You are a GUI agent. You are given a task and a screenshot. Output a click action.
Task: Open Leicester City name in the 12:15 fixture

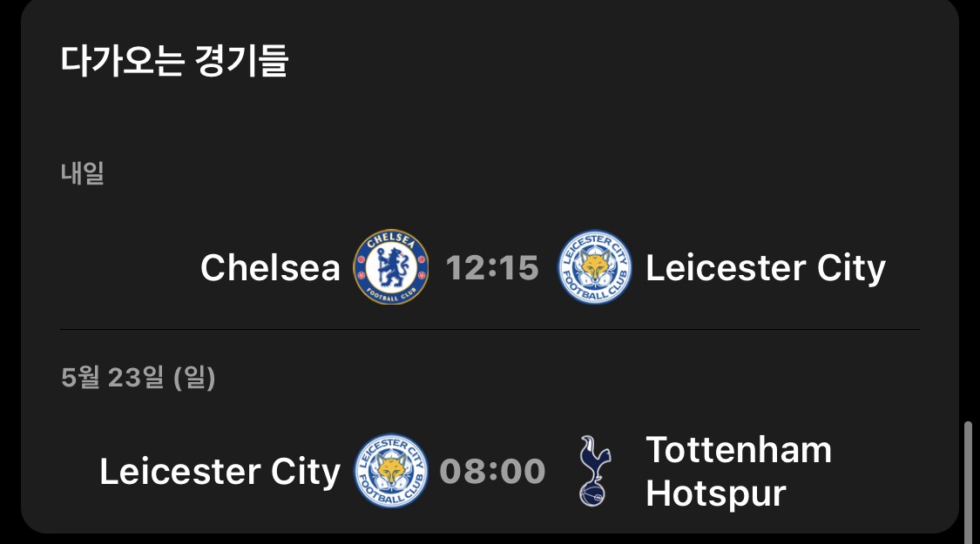click(x=766, y=268)
